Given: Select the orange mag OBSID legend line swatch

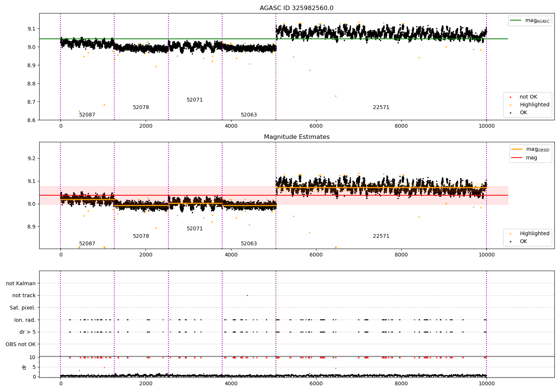Looking at the screenshot, I should click(517, 149).
